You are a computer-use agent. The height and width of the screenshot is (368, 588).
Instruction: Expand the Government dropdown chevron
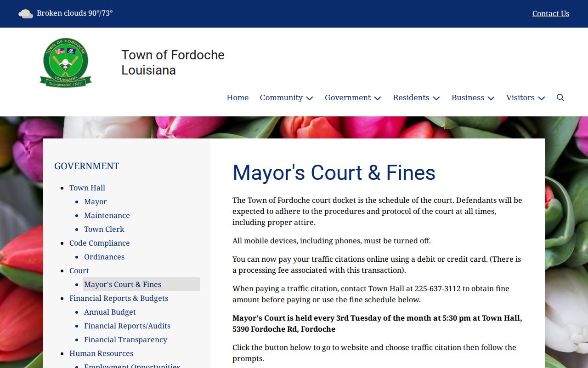[x=378, y=98]
